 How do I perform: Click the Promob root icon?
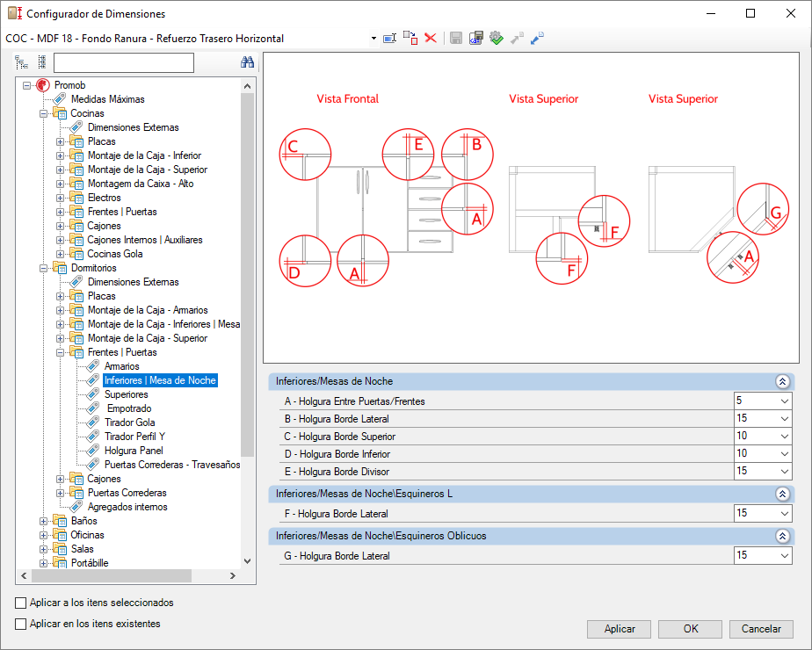(x=44, y=85)
